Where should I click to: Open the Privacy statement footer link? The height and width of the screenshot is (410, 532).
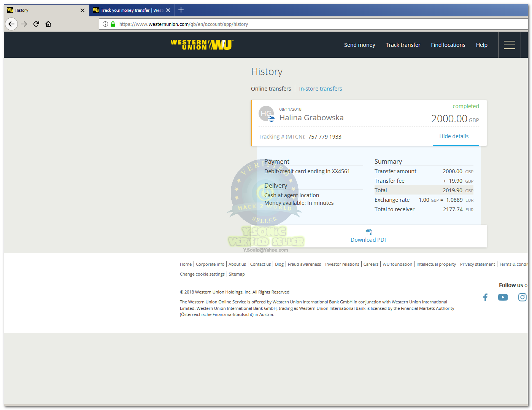coord(477,264)
